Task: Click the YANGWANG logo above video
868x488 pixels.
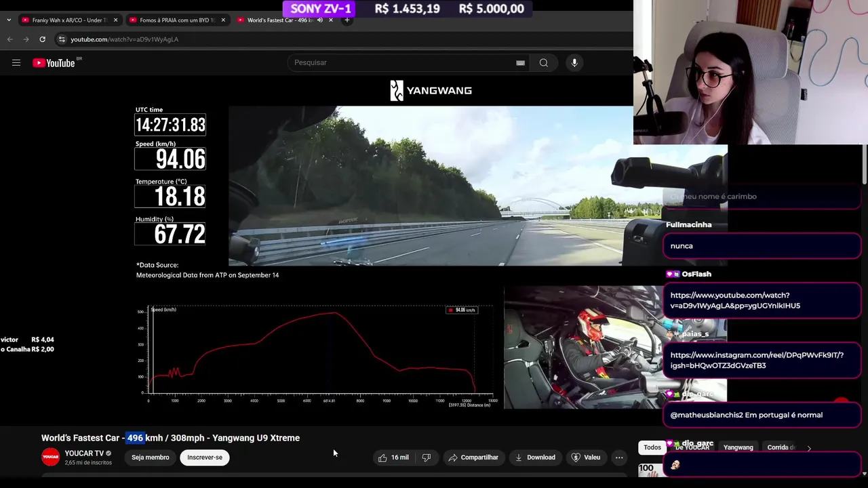Action: point(431,90)
